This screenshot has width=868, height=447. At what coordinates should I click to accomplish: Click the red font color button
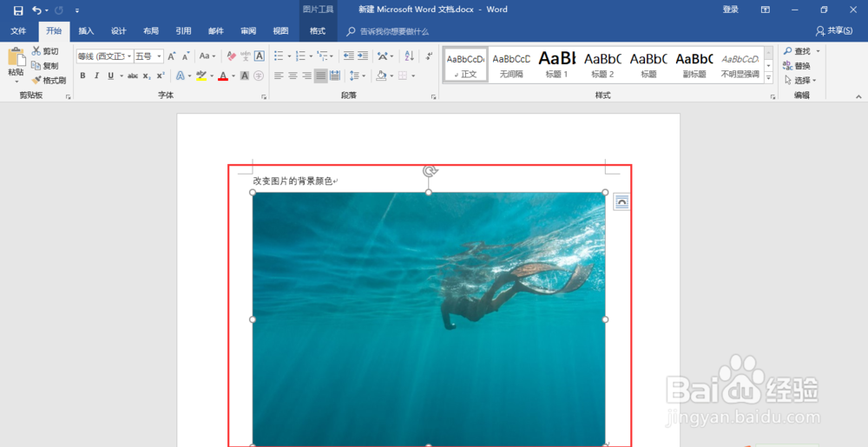click(223, 76)
